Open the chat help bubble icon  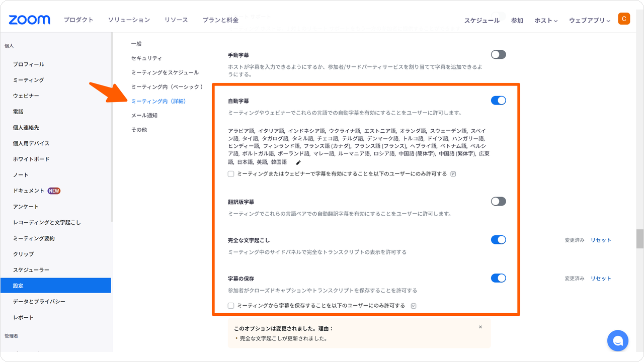(618, 341)
